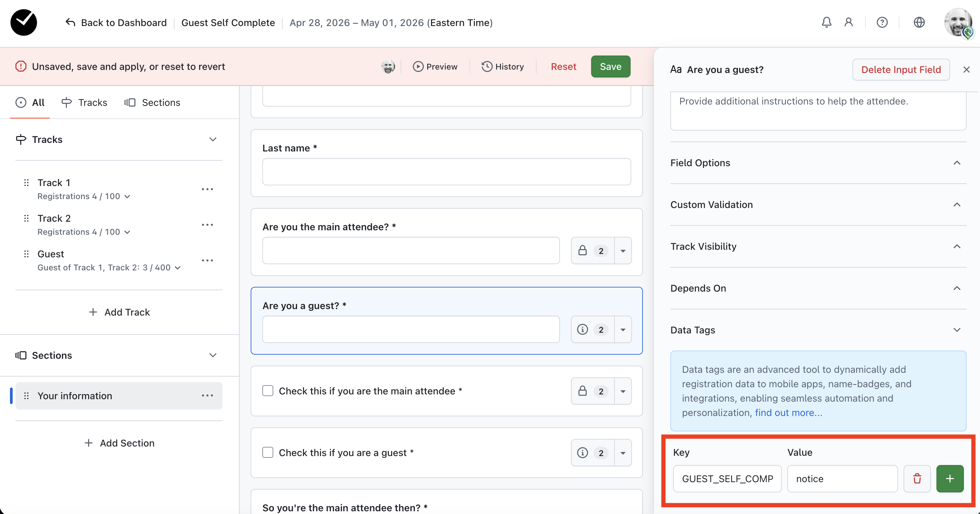Add a data tag with green plus

coord(949,478)
